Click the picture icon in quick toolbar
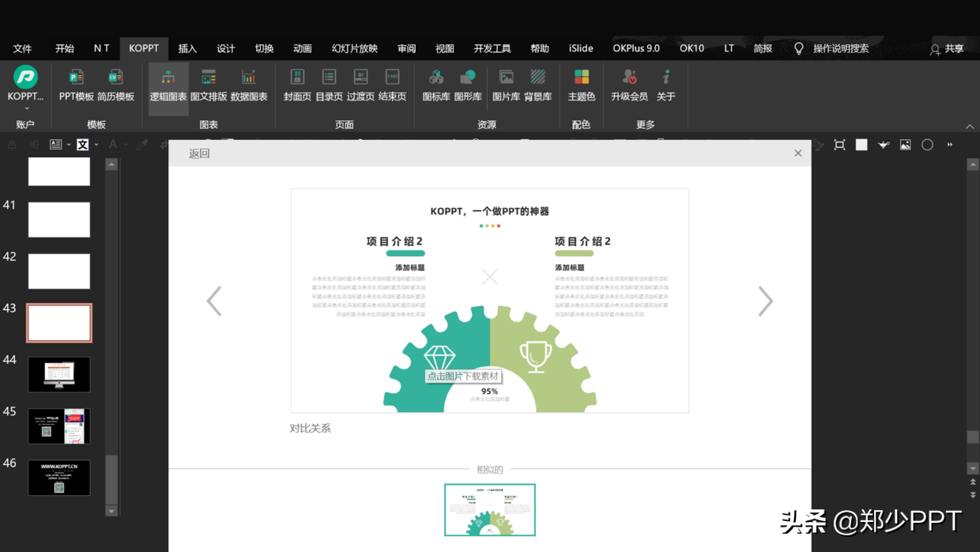This screenshot has width=980, height=552. coord(906,145)
